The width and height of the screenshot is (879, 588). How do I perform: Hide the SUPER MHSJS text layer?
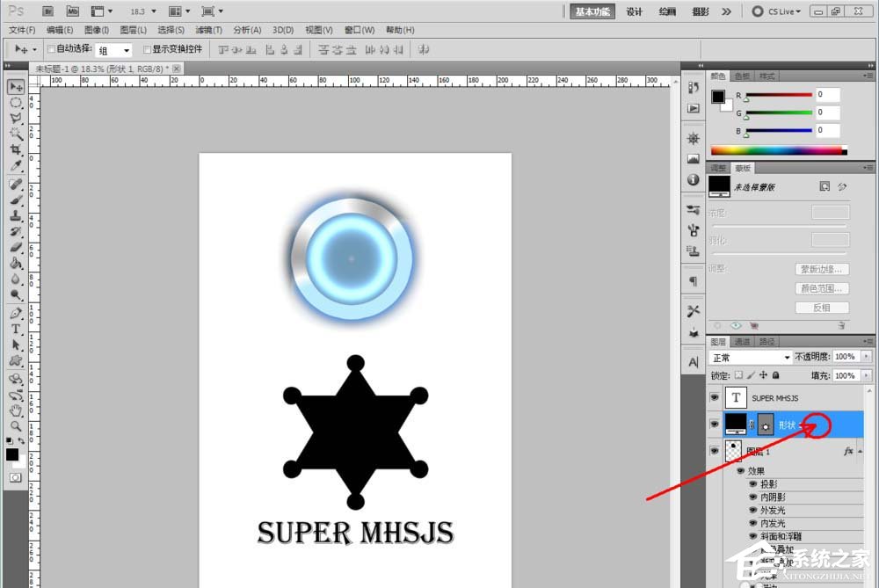click(x=714, y=397)
